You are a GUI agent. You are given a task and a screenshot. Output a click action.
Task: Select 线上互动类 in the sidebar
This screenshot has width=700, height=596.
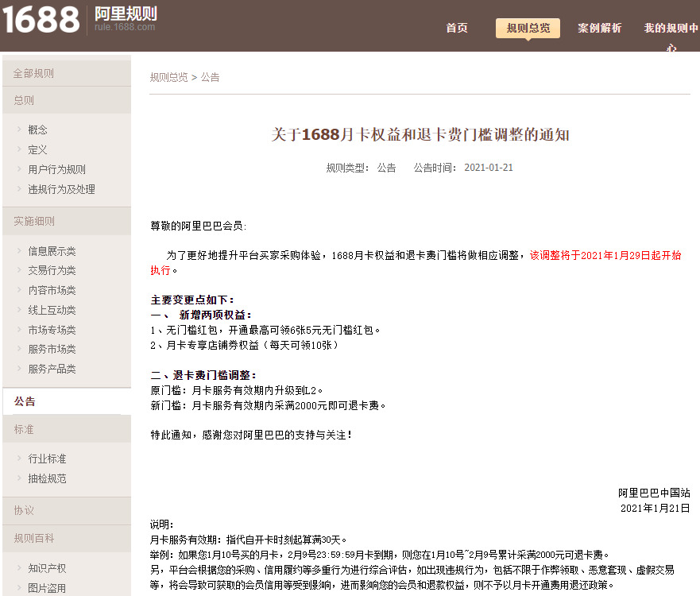(x=52, y=310)
